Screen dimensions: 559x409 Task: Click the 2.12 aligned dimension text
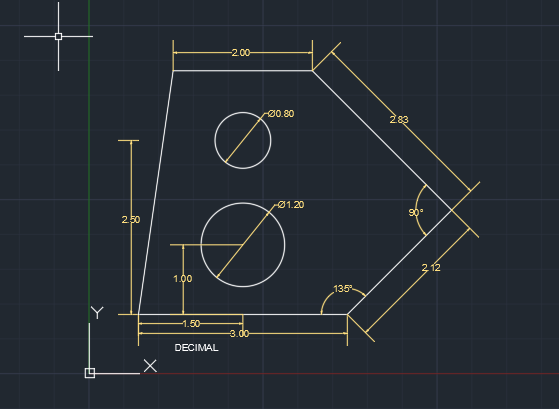(x=431, y=267)
